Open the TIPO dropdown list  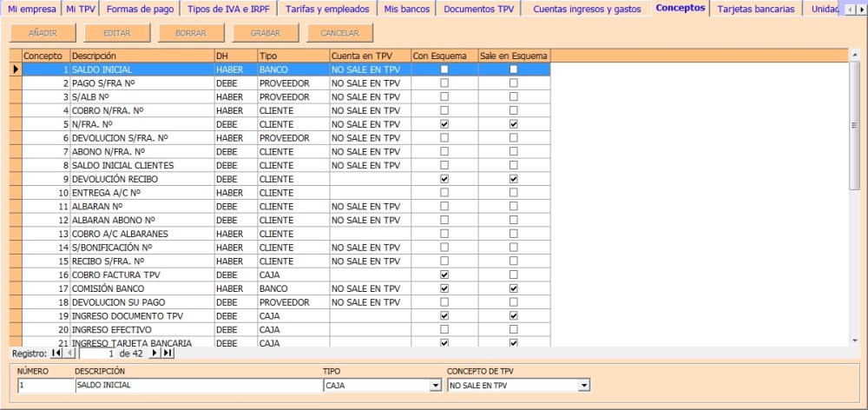pos(436,386)
